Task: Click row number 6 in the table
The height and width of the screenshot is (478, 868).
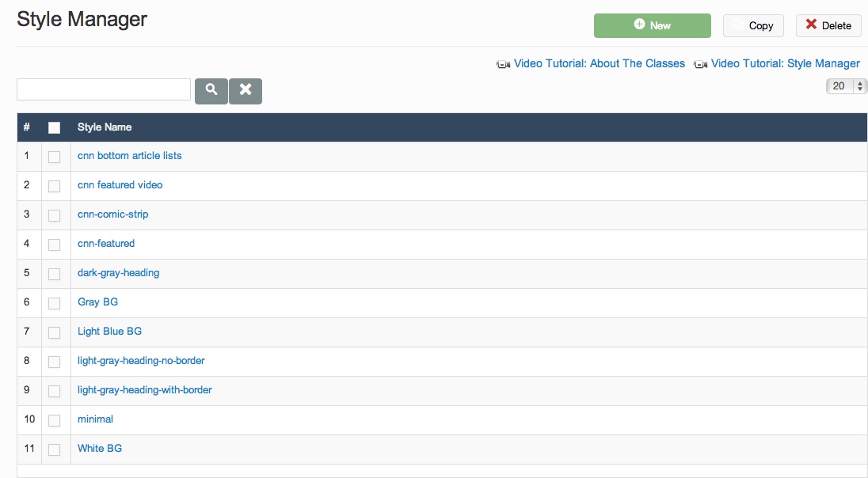Action: 27,302
